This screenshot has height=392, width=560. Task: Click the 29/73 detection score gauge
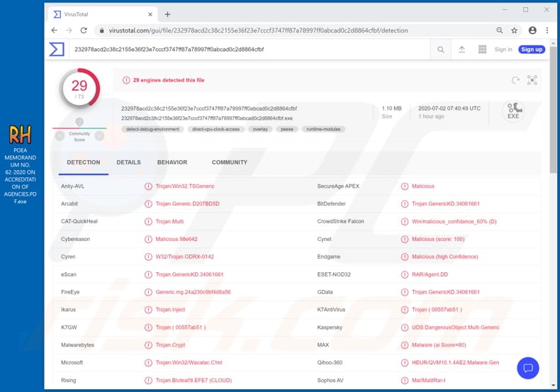[x=79, y=88]
